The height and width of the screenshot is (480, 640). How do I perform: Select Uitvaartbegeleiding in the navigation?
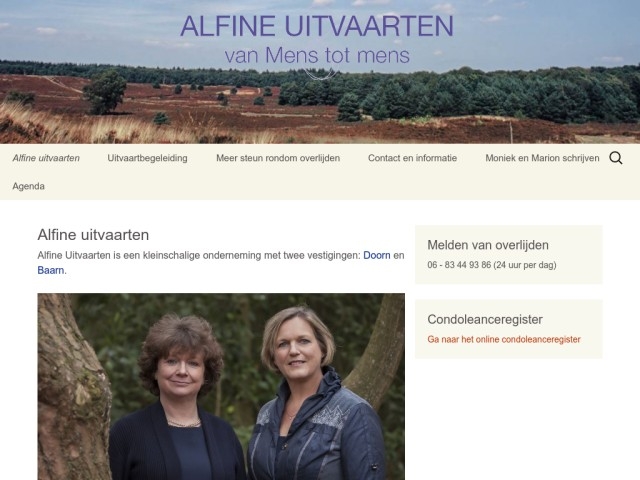coord(147,158)
